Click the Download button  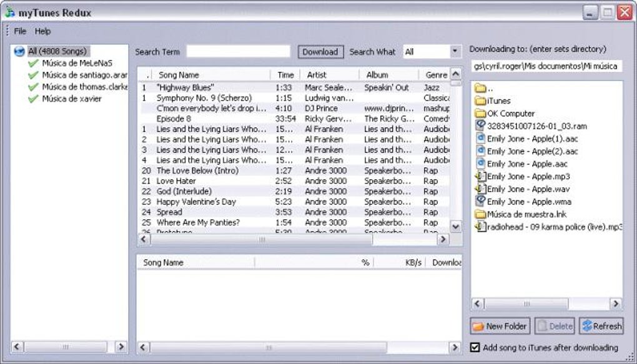320,52
